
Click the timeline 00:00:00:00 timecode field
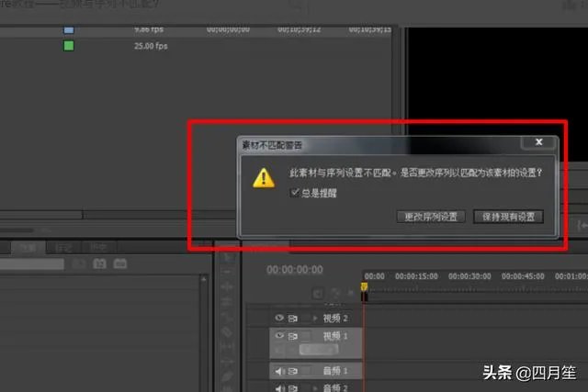click(295, 270)
